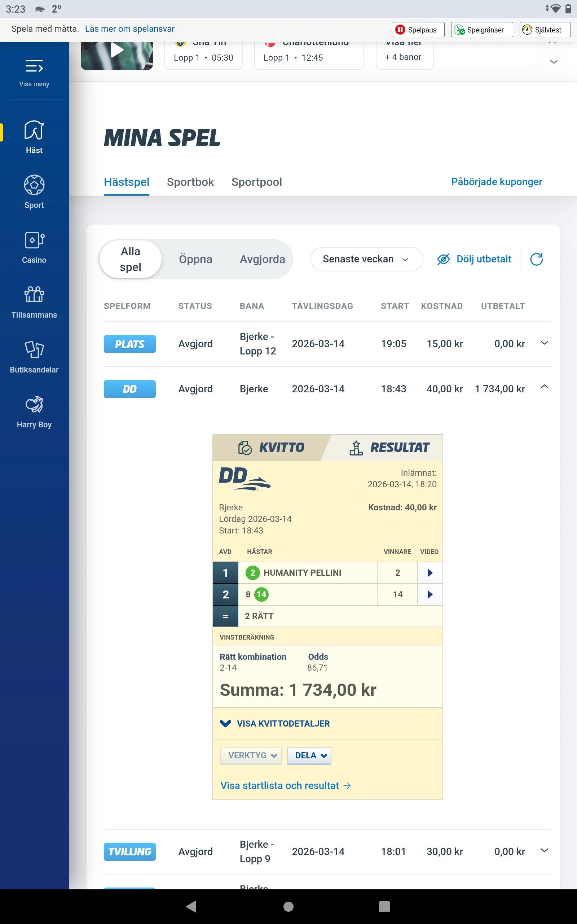Screen dimensions: 577x924
Task: Play the race video for avdelning 1
Action: [430, 573]
